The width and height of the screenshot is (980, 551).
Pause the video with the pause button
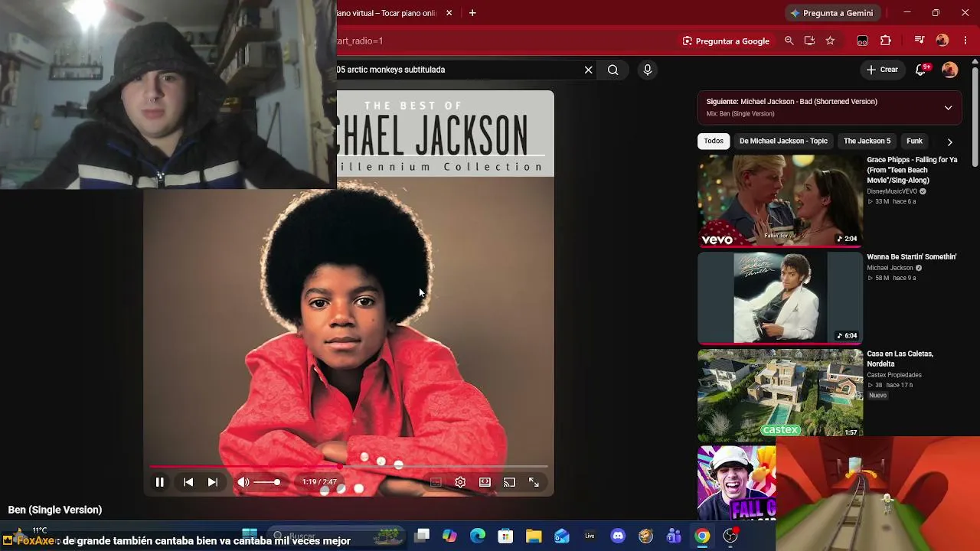click(160, 482)
